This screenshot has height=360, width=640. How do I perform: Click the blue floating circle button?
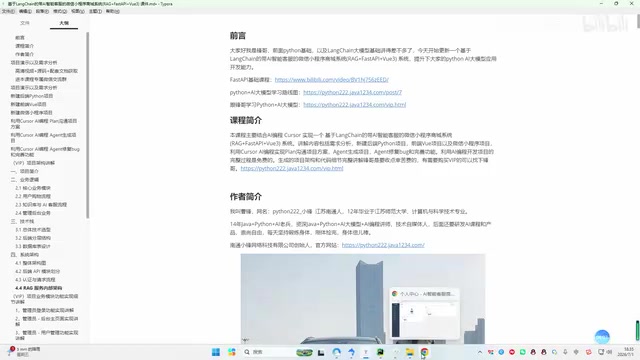(602, 337)
